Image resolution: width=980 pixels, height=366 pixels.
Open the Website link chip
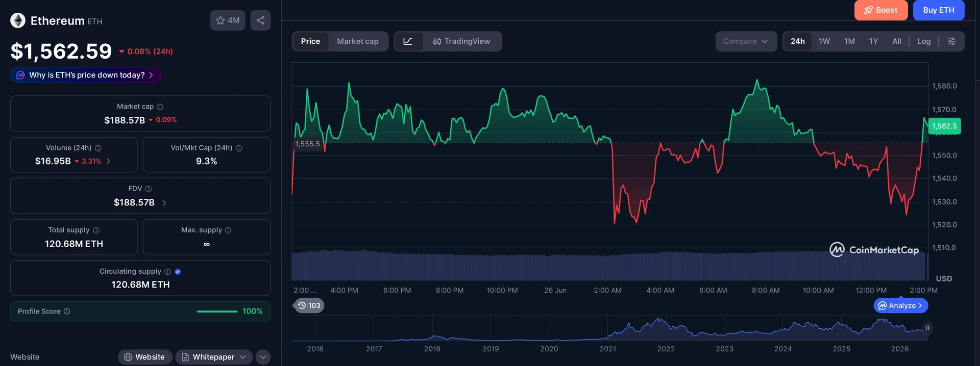(x=144, y=357)
